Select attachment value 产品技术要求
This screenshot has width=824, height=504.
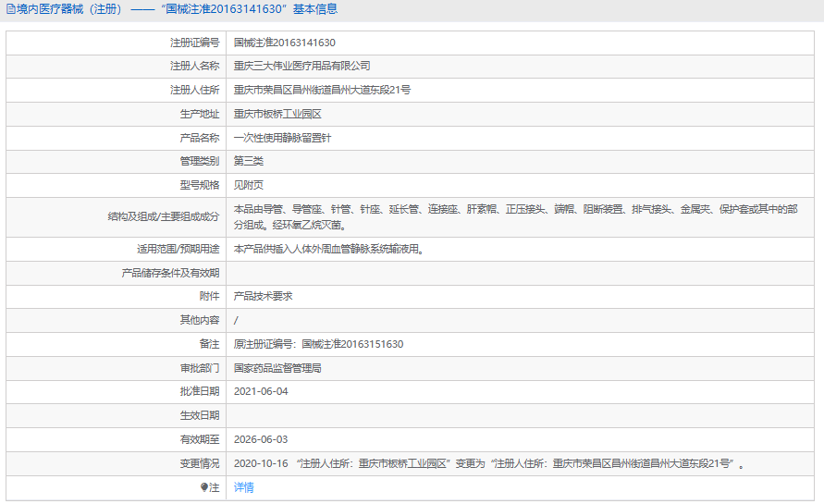click(x=264, y=297)
